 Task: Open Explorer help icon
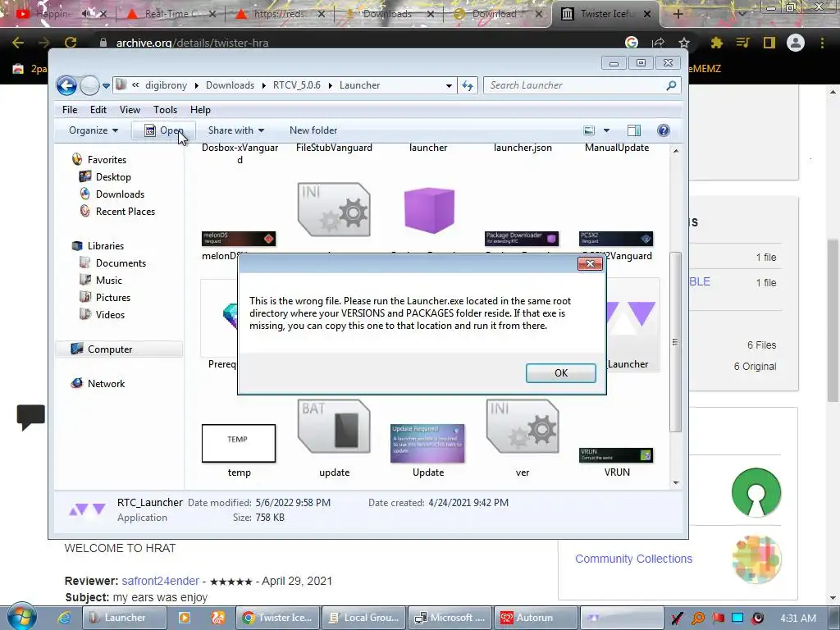click(x=663, y=130)
